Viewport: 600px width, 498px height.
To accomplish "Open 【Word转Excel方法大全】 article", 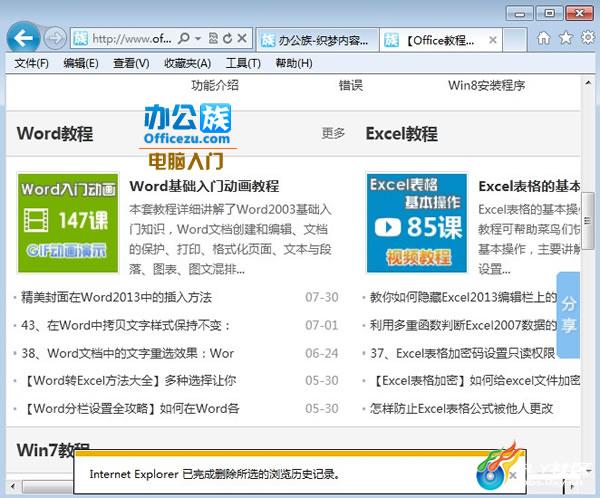I will click(129, 380).
